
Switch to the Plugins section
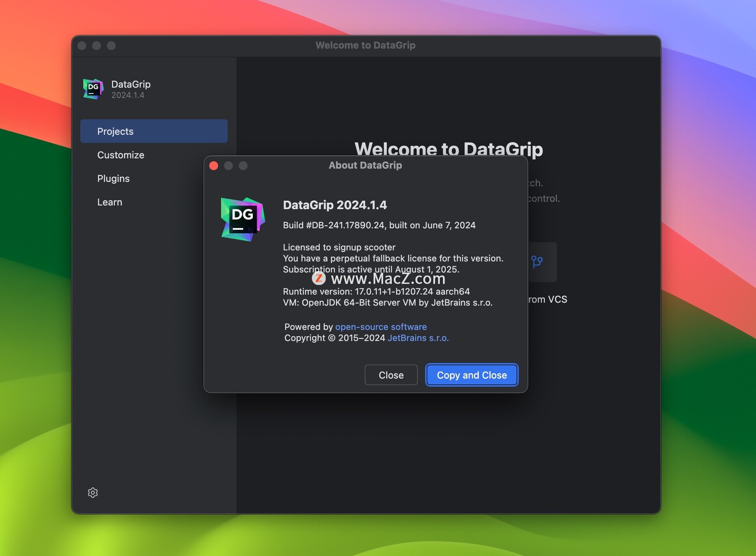[113, 178]
